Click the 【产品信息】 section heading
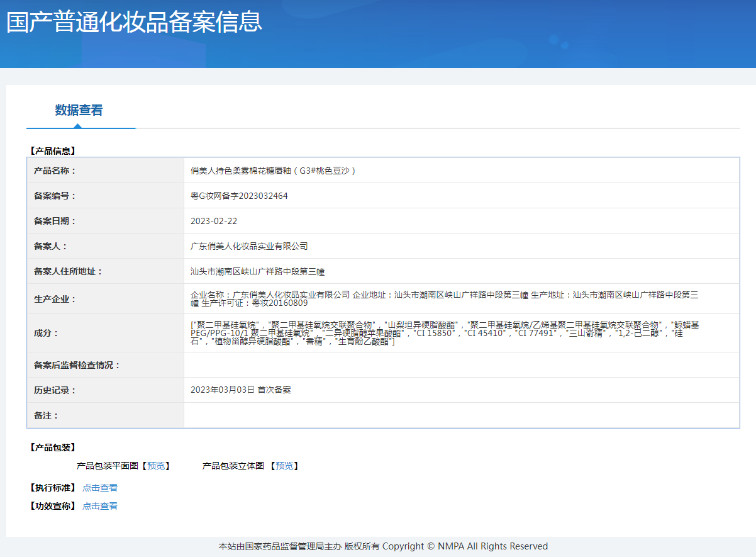This screenshot has width=756, height=557. click(53, 151)
